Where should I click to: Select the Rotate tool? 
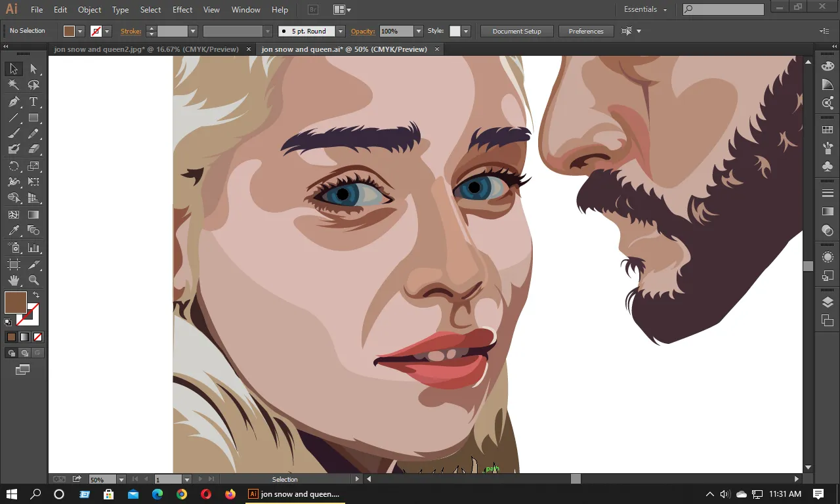click(13, 166)
